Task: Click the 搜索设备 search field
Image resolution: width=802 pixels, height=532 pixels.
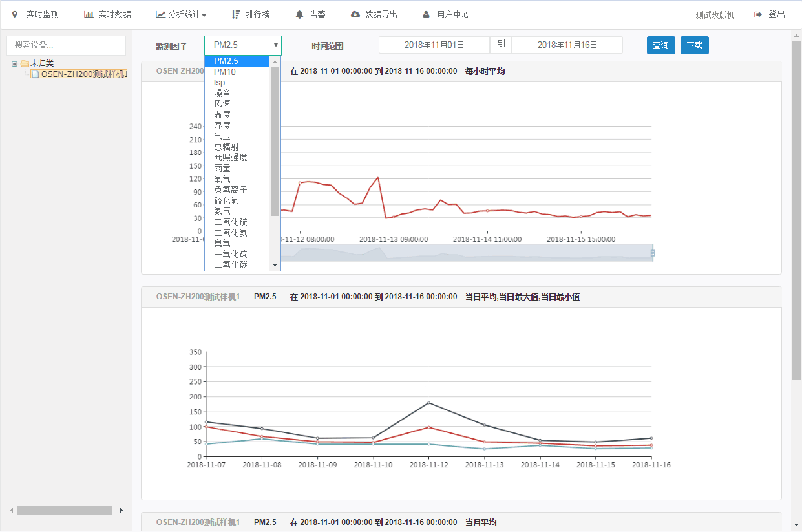Action: [x=66, y=45]
